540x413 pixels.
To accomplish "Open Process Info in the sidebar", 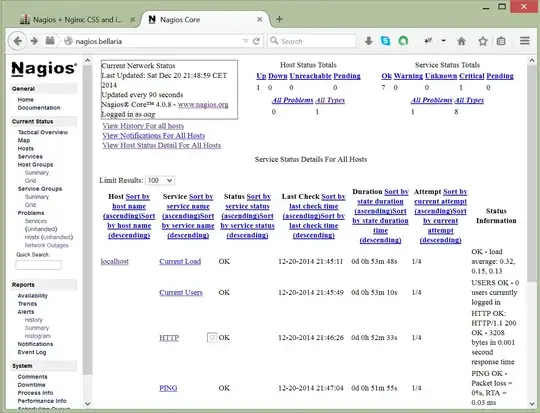I will click(35, 393).
